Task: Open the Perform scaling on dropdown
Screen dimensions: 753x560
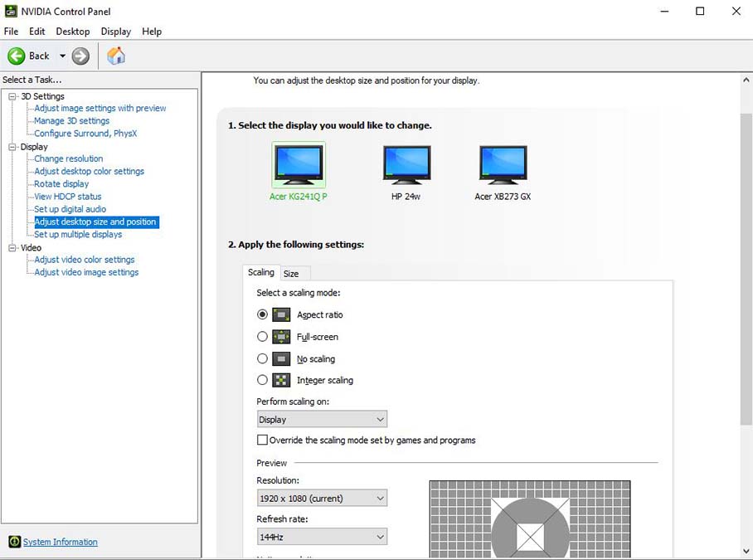Action: point(322,420)
